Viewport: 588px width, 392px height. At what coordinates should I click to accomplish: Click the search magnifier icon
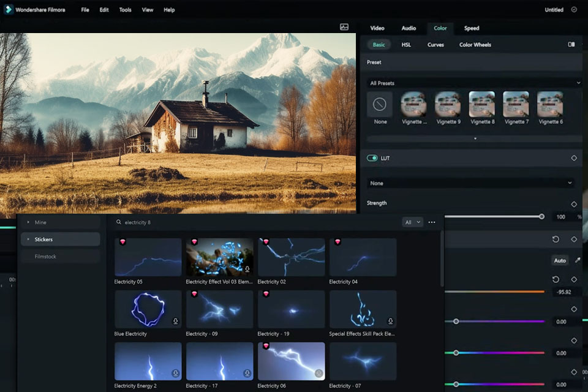pyautogui.click(x=118, y=222)
